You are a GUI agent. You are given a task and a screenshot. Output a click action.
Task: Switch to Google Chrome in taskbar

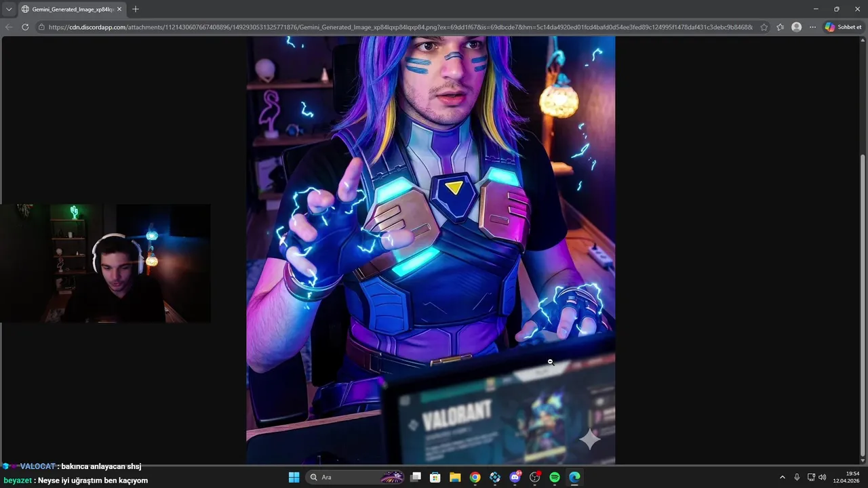[x=475, y=477]
